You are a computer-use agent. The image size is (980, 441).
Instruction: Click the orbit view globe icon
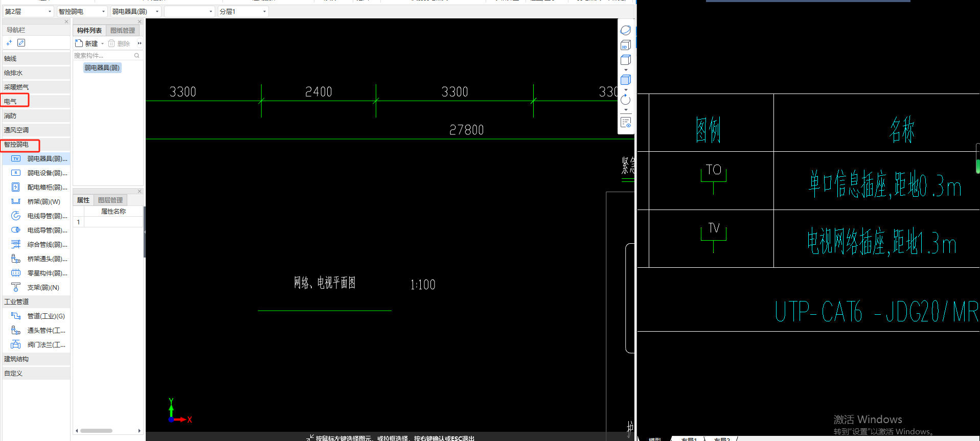pyautogui.click(x=626, y=31)
